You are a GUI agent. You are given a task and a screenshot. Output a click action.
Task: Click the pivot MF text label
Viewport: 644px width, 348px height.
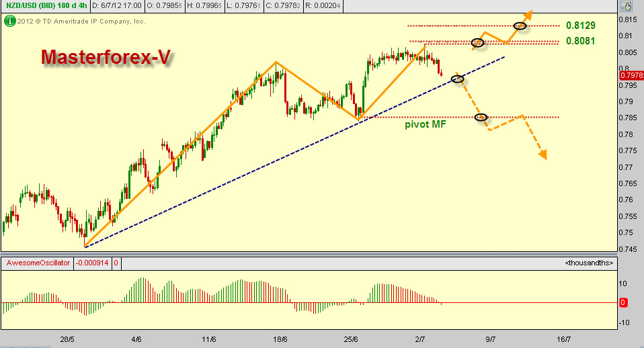[427, 125]
